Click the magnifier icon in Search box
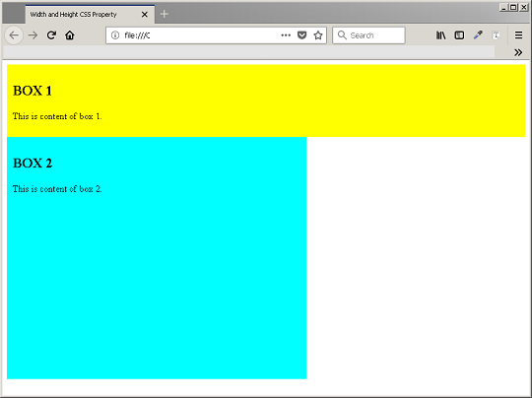The width and height of the screenshot is (532, 398). (342, 35)
